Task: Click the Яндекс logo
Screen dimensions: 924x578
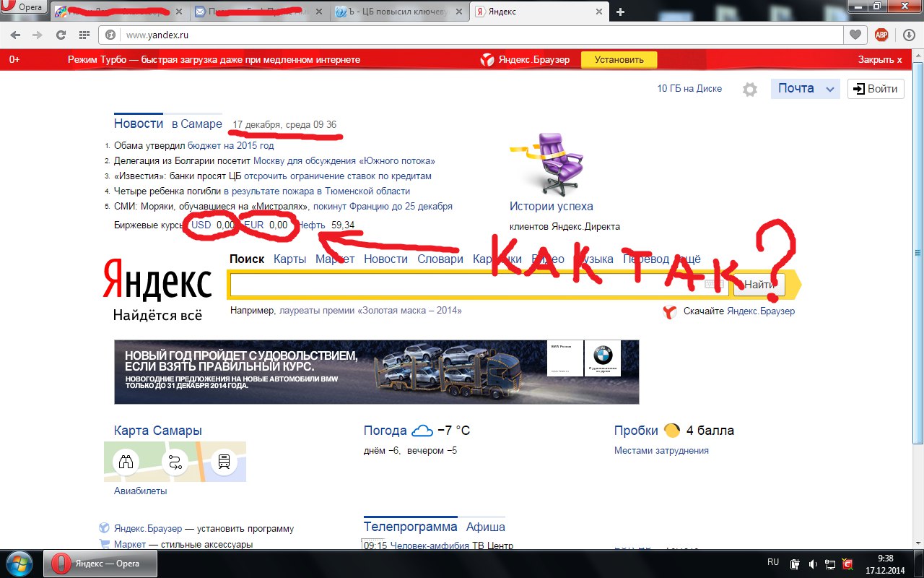Action: (157, 280)
